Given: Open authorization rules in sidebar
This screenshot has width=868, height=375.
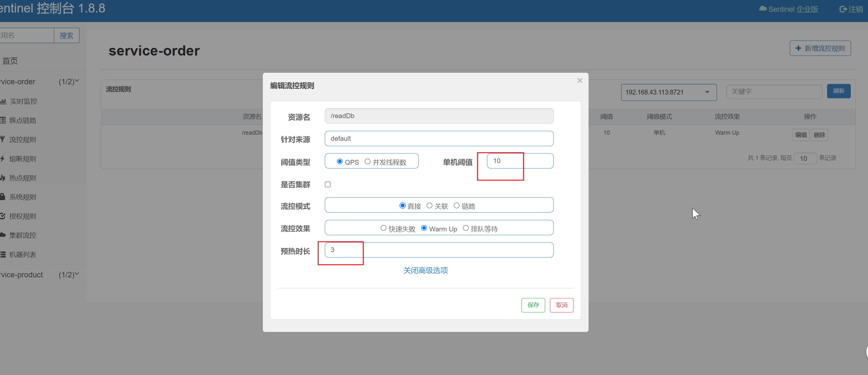Looking at the screenshot, I should [22, 216].
